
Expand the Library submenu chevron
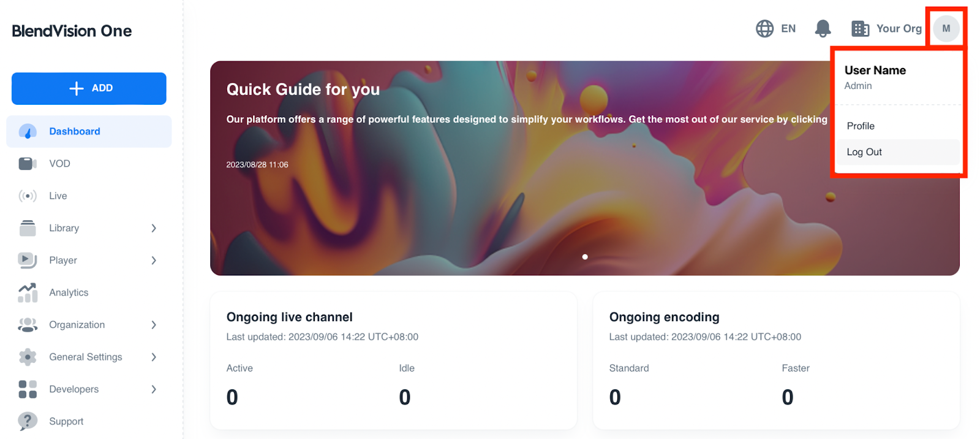point(154,228)
